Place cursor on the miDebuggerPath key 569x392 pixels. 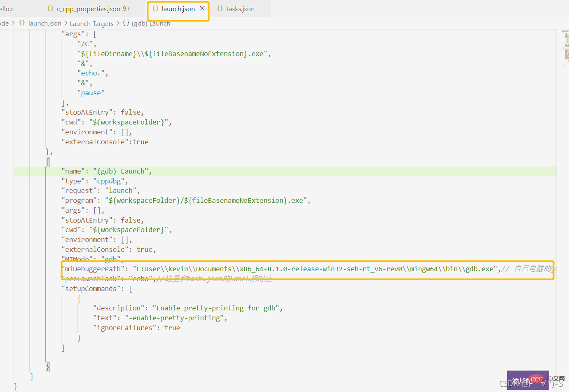coord(93,269)
